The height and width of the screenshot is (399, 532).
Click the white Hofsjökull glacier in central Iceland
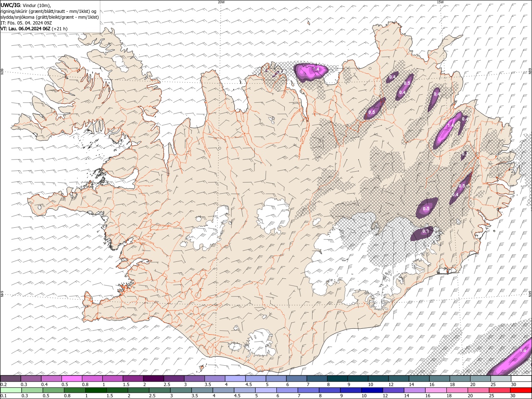click(x=273, y=215)
